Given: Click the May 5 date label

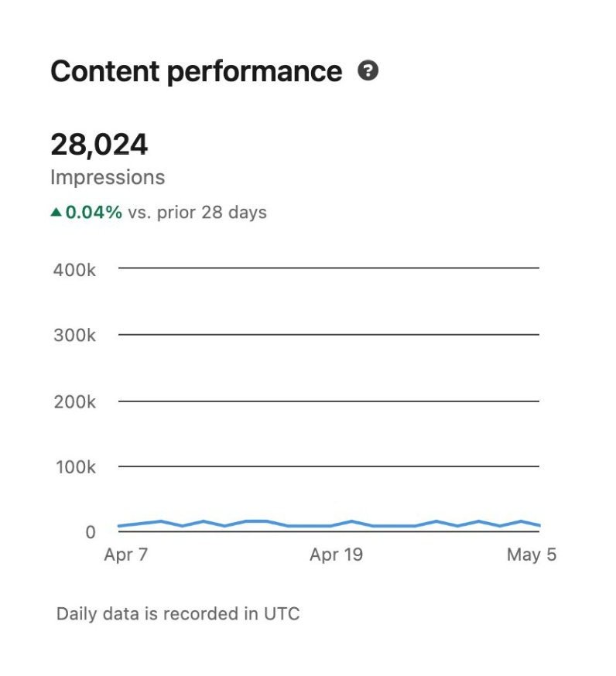Looking at the screenshot, I should pos(532,555).
